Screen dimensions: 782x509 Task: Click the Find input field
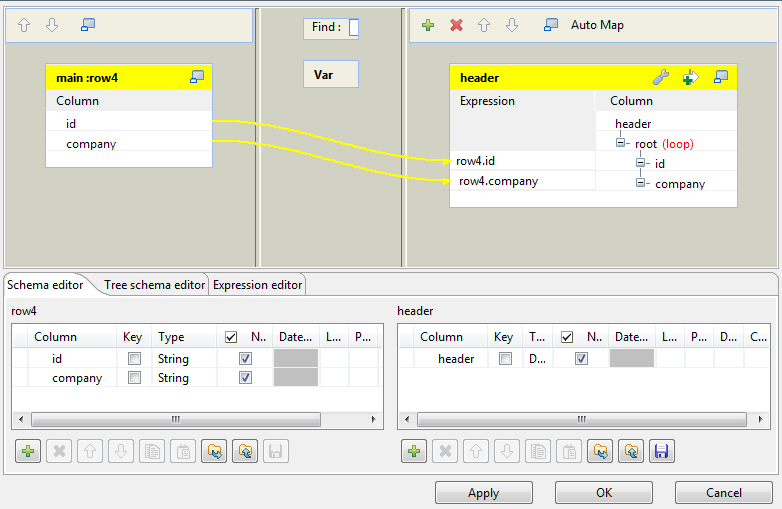[353, 27]
